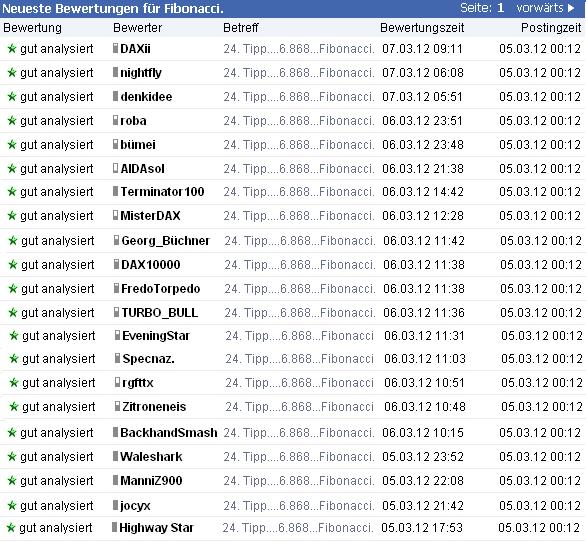Open reviewer profile DAXii
The height and width of the screenshot is (542, 586).
(135, 49)
